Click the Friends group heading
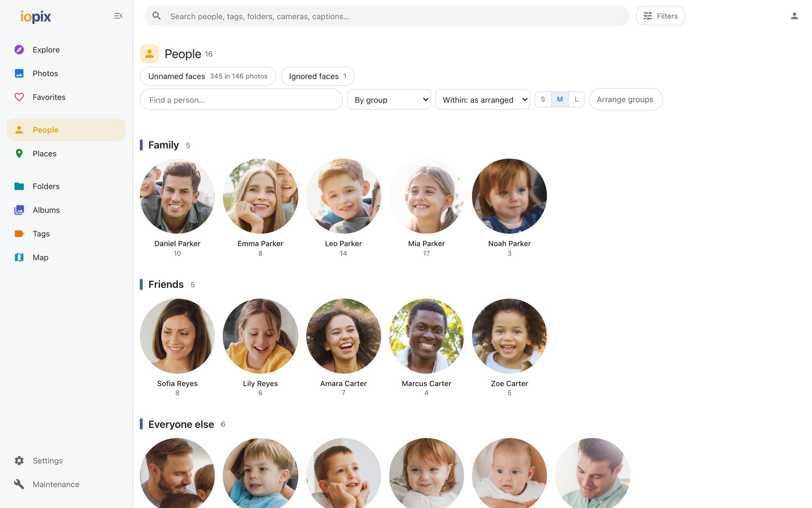The width and height of the screenshot is (812, 508). coord(166,284)
